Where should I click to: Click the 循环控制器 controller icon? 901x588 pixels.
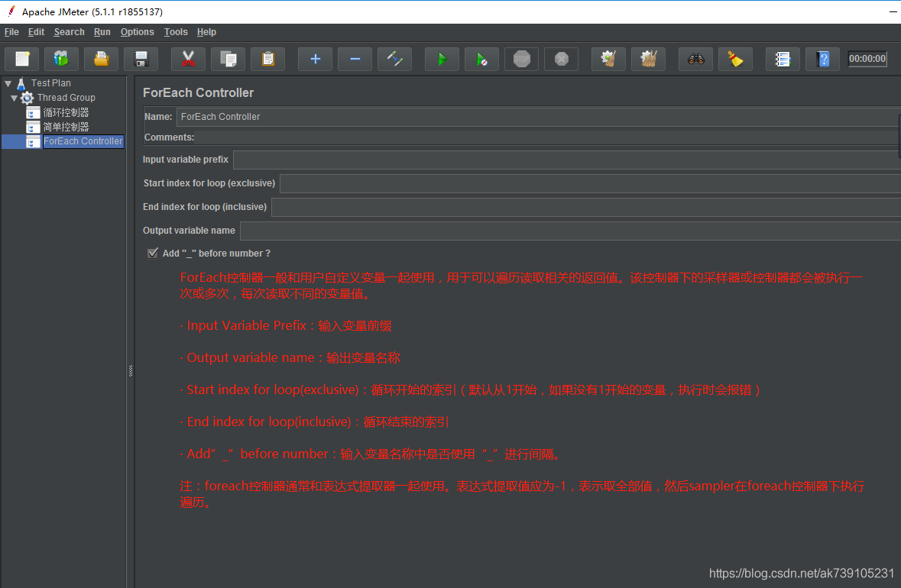(34, 112)
